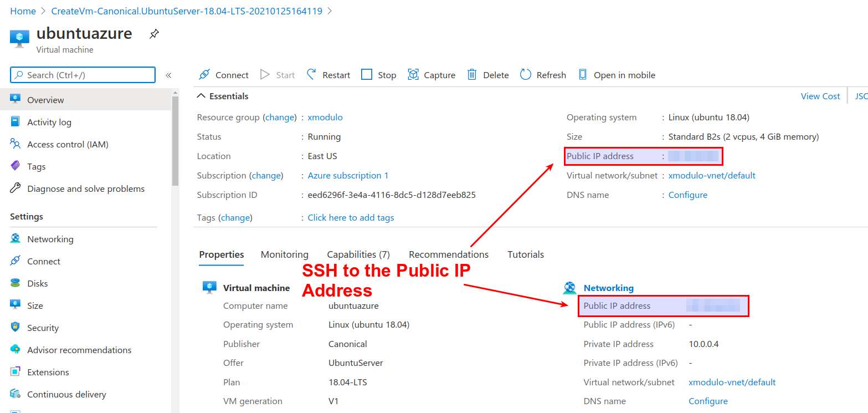Open xmodulo-vnet/default link in Networking properties
The image size is (868, 413).
(x=732, y=383)
